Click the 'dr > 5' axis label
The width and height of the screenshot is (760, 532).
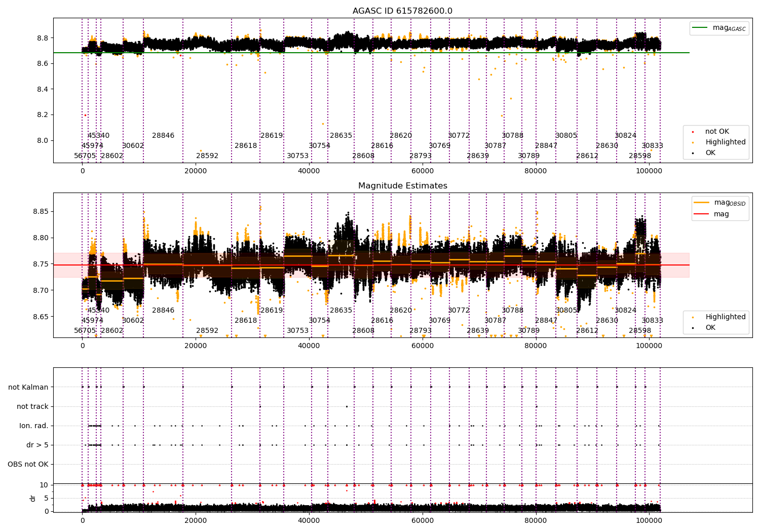37,445
